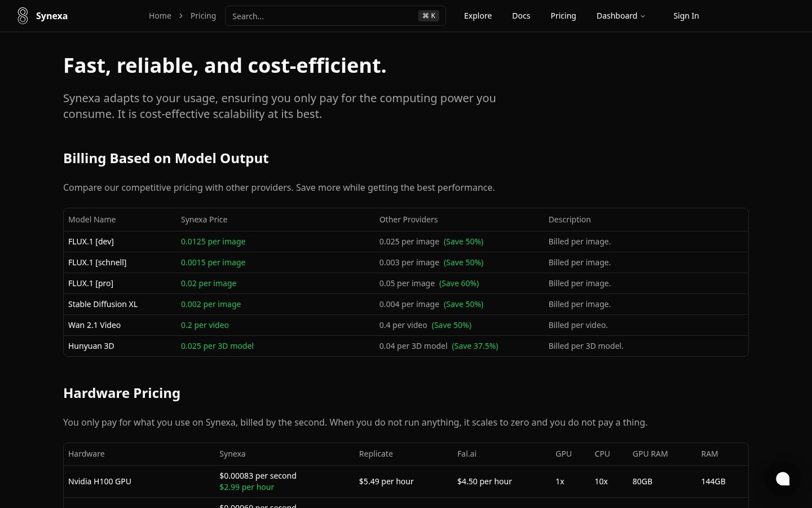The width and height of the screenshot is (812, 508).
Task: Select the FLUX.1 [pro] model name
Action: click(x=91, y=283)
